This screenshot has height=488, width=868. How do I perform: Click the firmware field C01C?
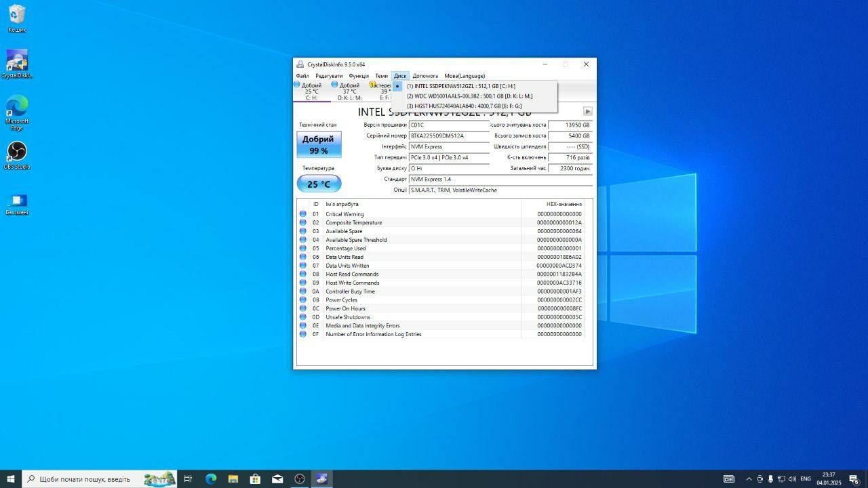coord(448,125)
